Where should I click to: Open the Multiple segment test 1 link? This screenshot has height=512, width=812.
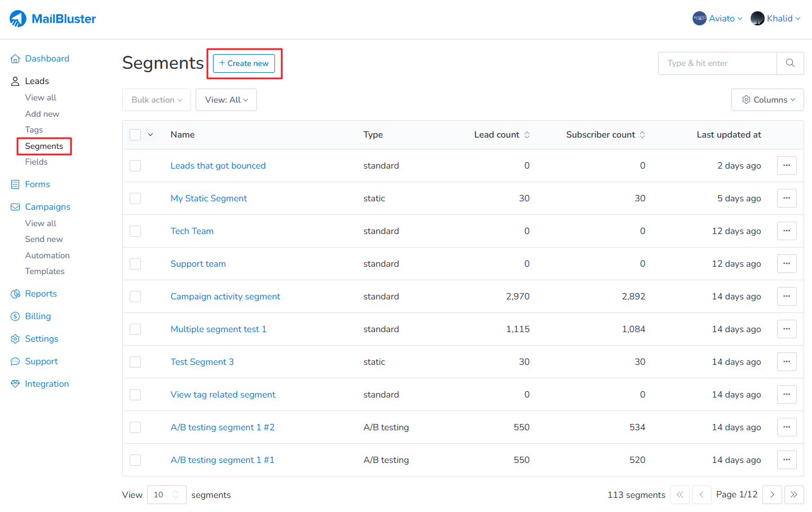point(218,329)
